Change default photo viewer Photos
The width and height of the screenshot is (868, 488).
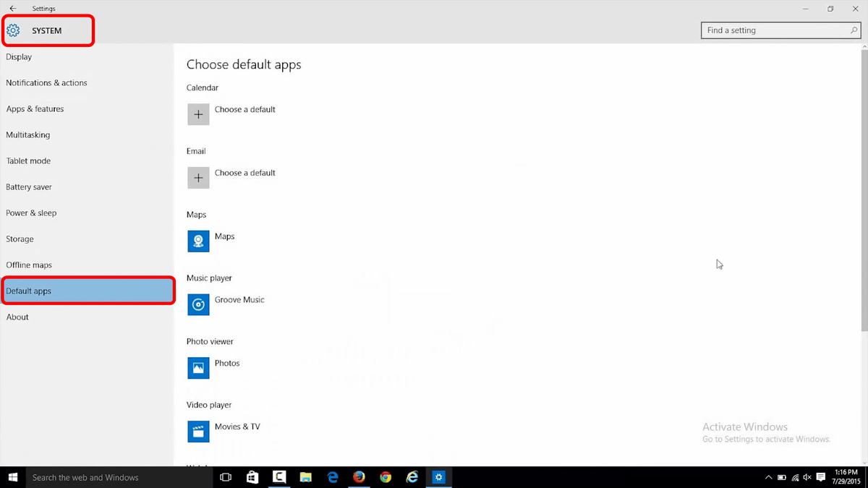tap(227, 364)
